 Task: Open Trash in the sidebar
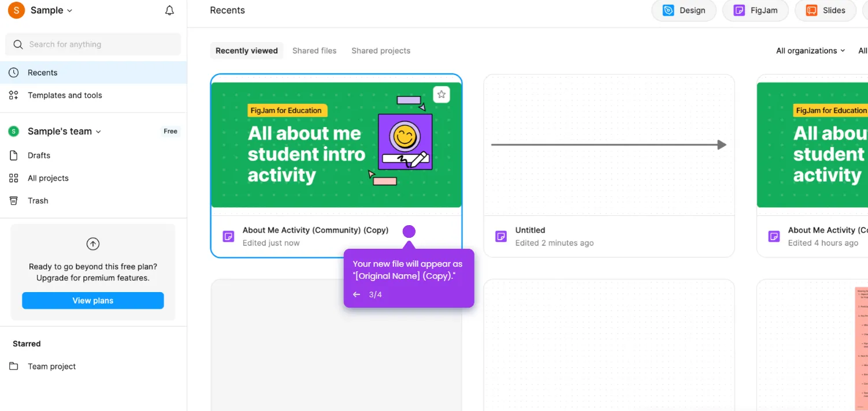click(38, 201)
